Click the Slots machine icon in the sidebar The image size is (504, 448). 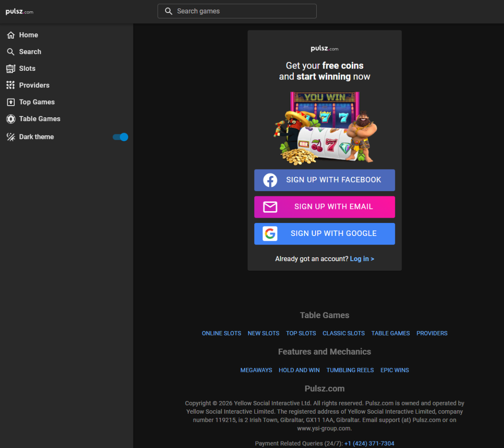point(11,69)
